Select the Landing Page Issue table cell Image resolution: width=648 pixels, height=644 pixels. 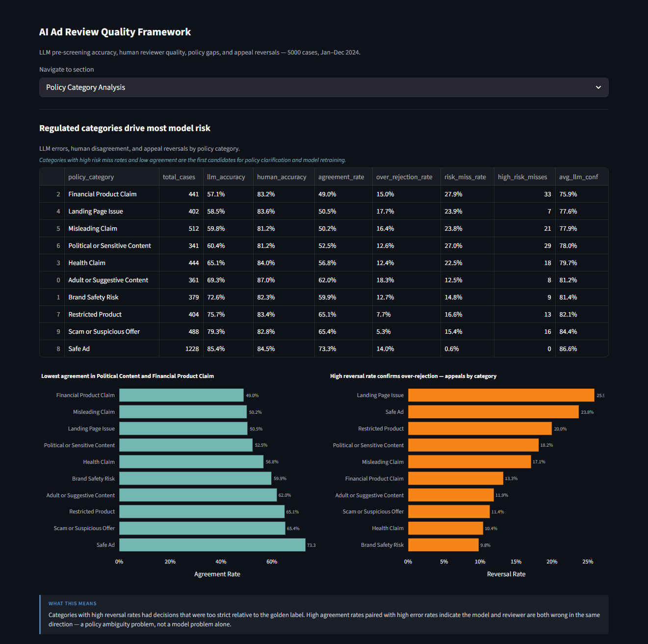pyautogui.click(x=111, y=211)
